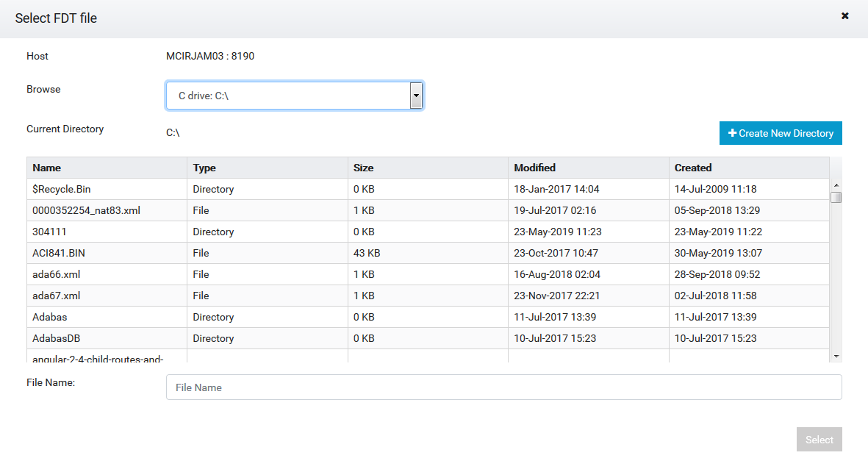Open the Adabas directory
868x472 pixels.
(50, 317)
